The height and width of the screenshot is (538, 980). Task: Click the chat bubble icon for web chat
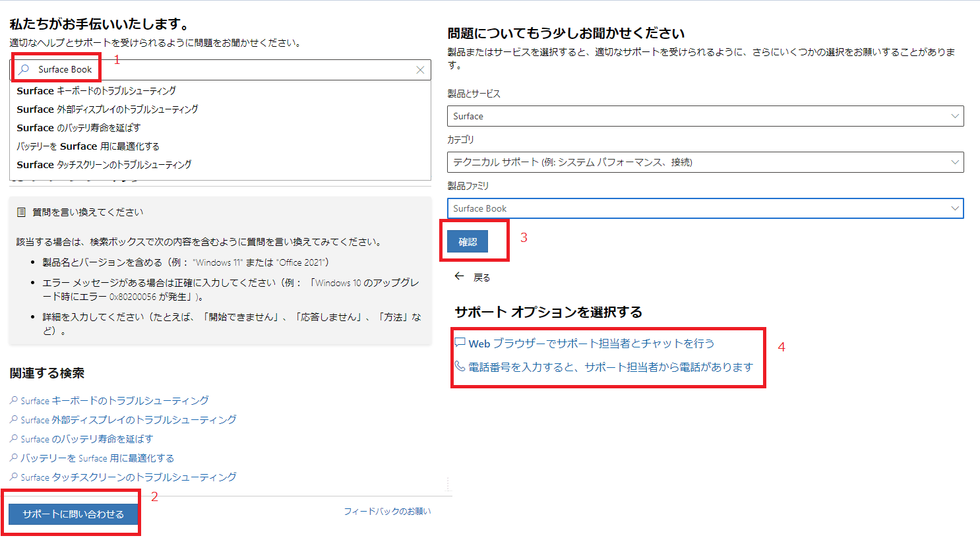click(x=460, y=343)
